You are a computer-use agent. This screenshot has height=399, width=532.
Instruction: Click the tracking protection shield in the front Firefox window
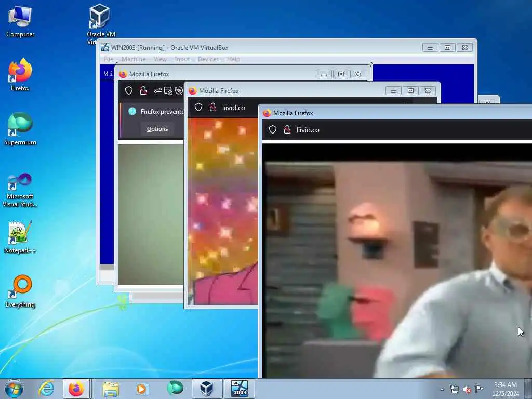coord(273,129)
